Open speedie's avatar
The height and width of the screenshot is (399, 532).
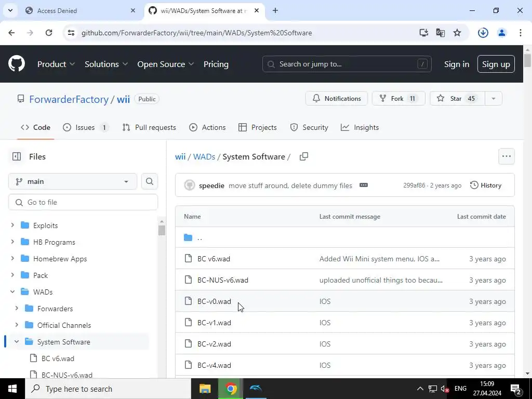point(189,185)
